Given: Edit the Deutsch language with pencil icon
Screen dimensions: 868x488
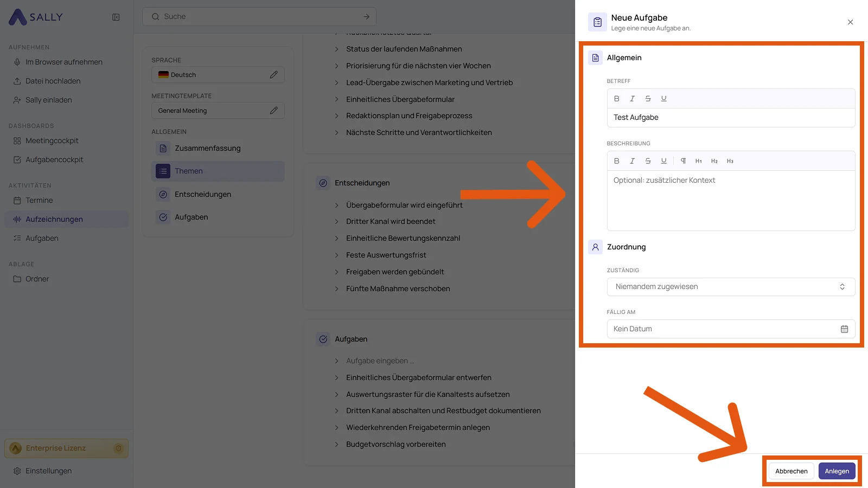Looking at the screenshot, I should click(273, 75).
